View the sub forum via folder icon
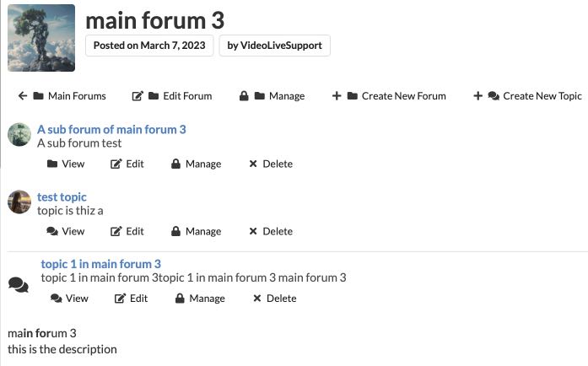 [x=53, y=164]
